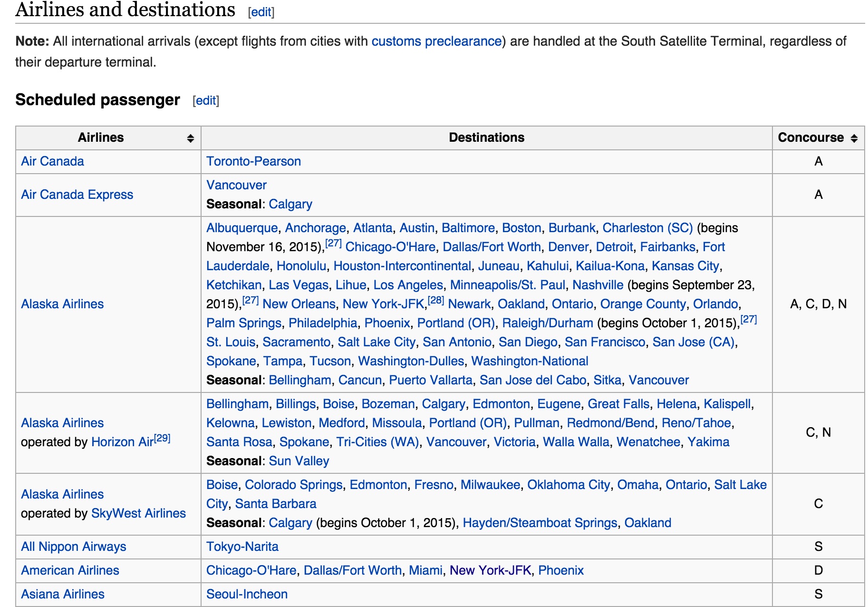Open Miami destination link
The width and height of the screenshot is (868, 607).
(425, 570)
